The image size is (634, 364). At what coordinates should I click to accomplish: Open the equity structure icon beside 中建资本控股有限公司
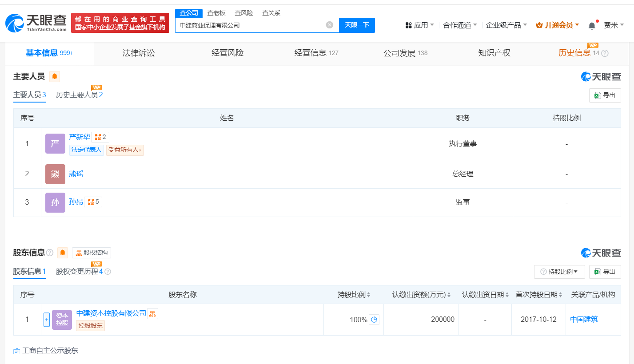(152, 314)
